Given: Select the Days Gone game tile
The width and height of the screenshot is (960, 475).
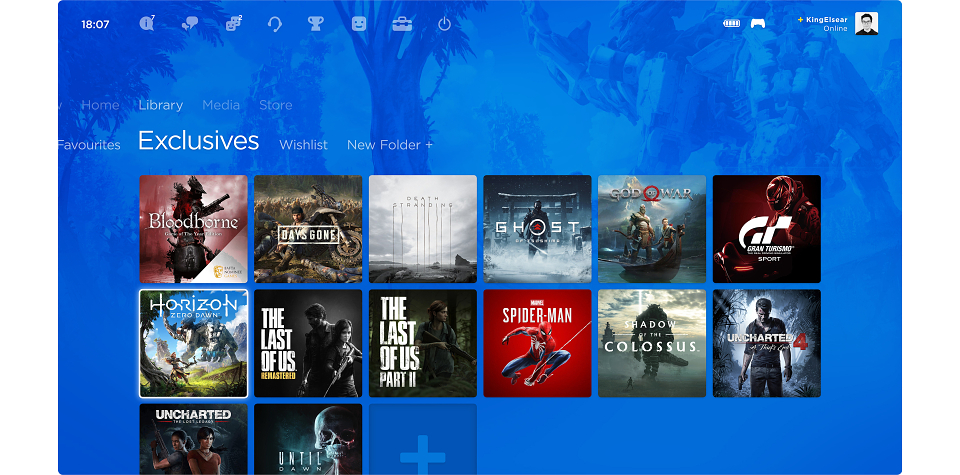Looking at the screenshot, I should click(308, 229).
